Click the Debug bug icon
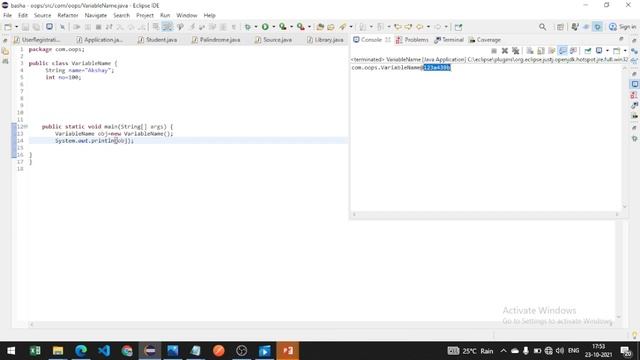640x360 pixels. tap(248, 27)
